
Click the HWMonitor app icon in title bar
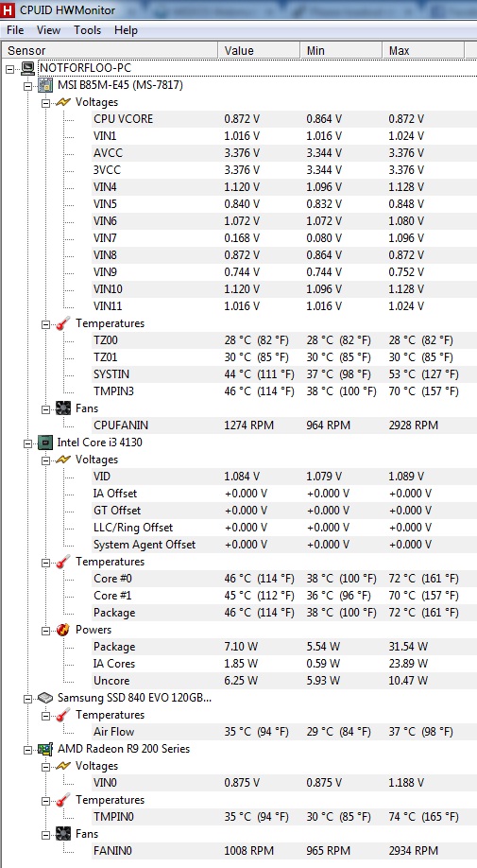point(8,9)
